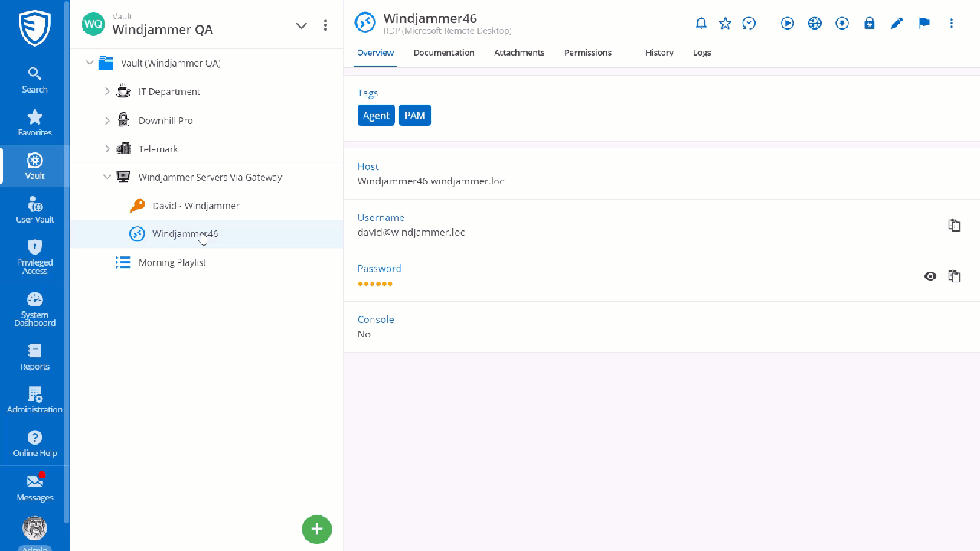Click the flag icon in the header
This screenshot has width=980, height=551.
click(924, 24)
